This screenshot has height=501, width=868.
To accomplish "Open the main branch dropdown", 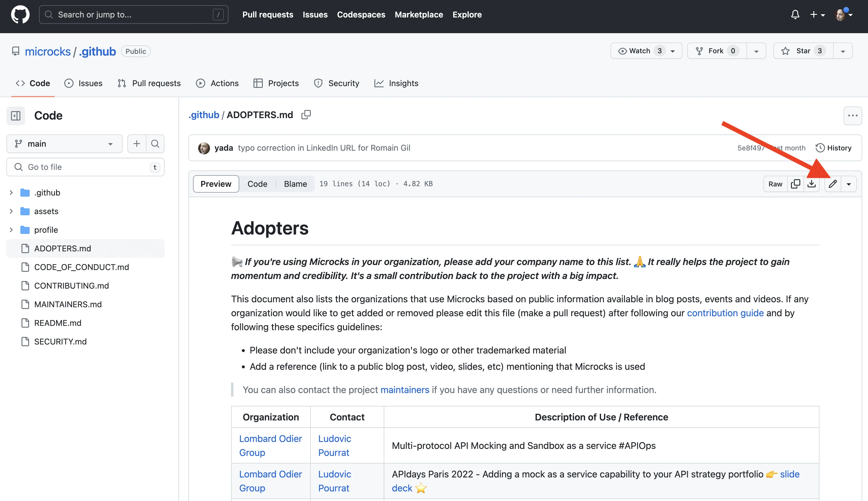I will tap(64, 143).
